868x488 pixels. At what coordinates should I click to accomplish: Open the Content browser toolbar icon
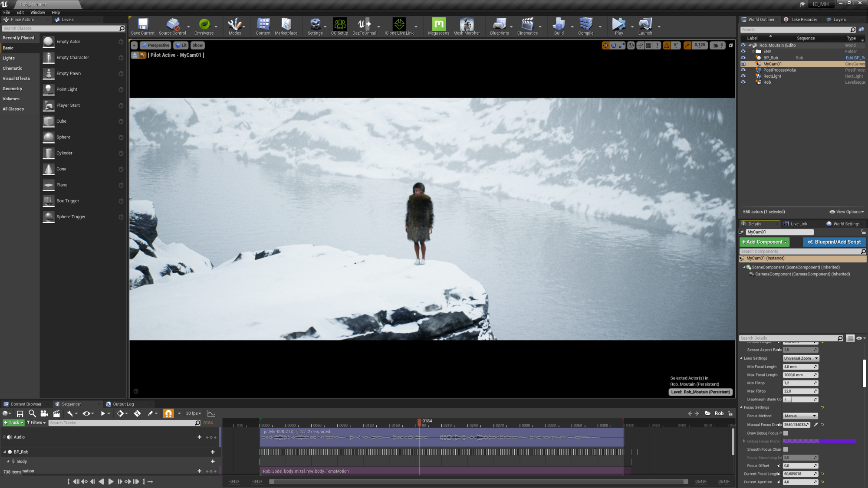pos(263,26)
